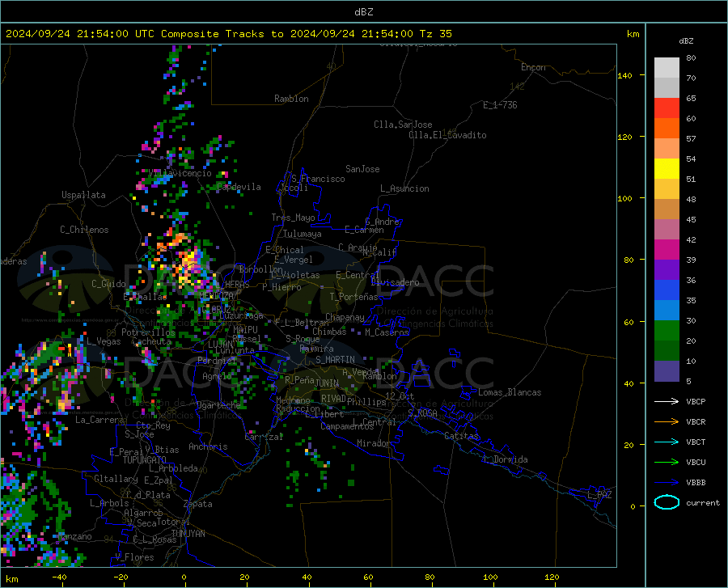728x588 pixels.
Task: Click the VBCU legend label
Action: [696, 463]
